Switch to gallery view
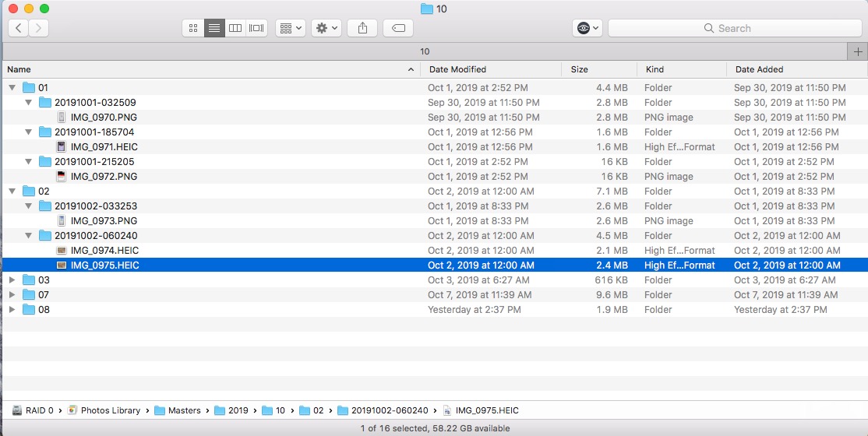This screenshot has width=868, height=436. (x=256, y=28)
